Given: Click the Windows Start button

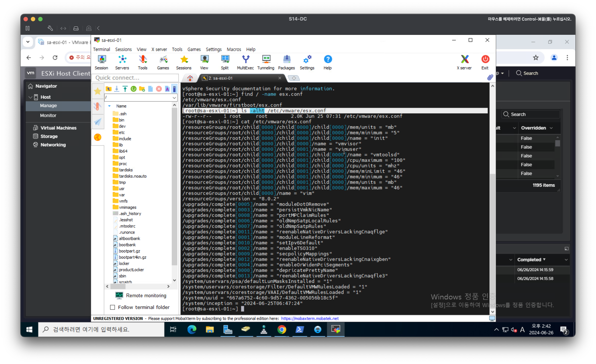Looking at the screenshot, I should click(29, 329).
